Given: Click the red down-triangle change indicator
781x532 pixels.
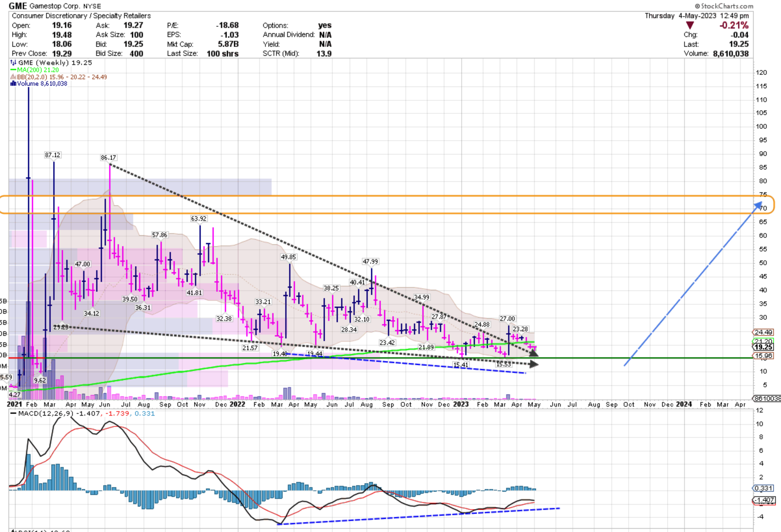Looking at the screenshot, I should (x=690, y=25).
